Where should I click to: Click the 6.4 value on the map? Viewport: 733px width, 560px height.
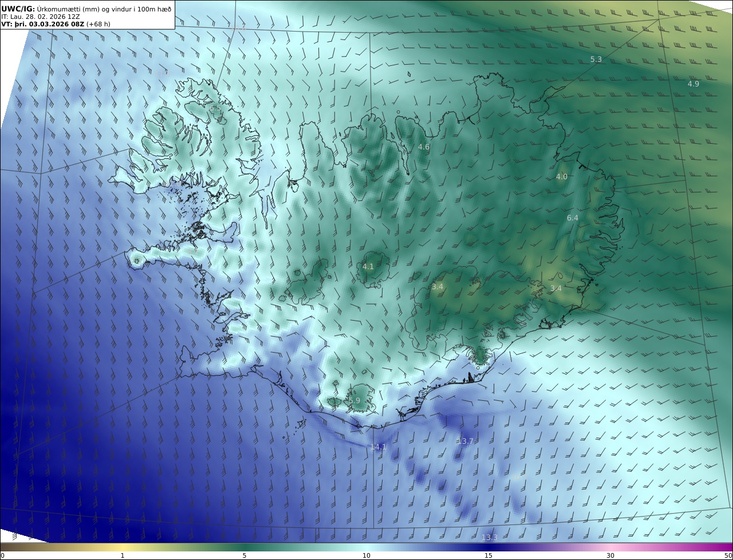[x=573, y=218]
